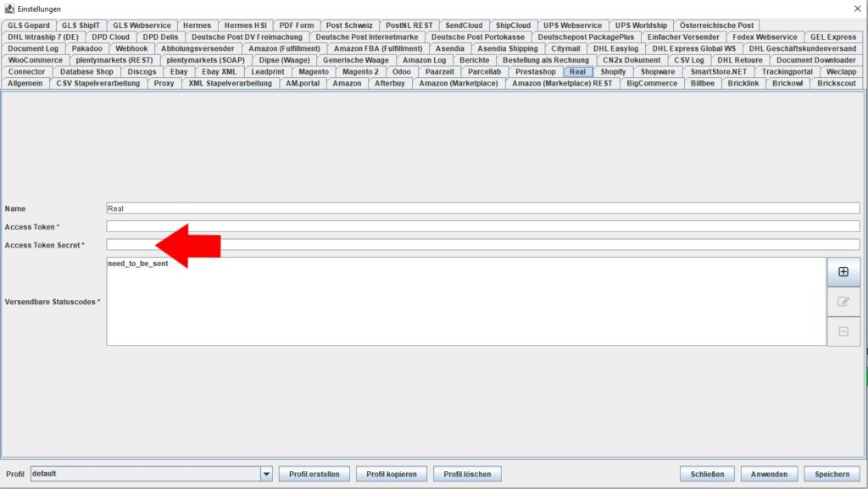Click the Einstellungen window app icon
Screen dimensions: 868x489
(9, 8)
